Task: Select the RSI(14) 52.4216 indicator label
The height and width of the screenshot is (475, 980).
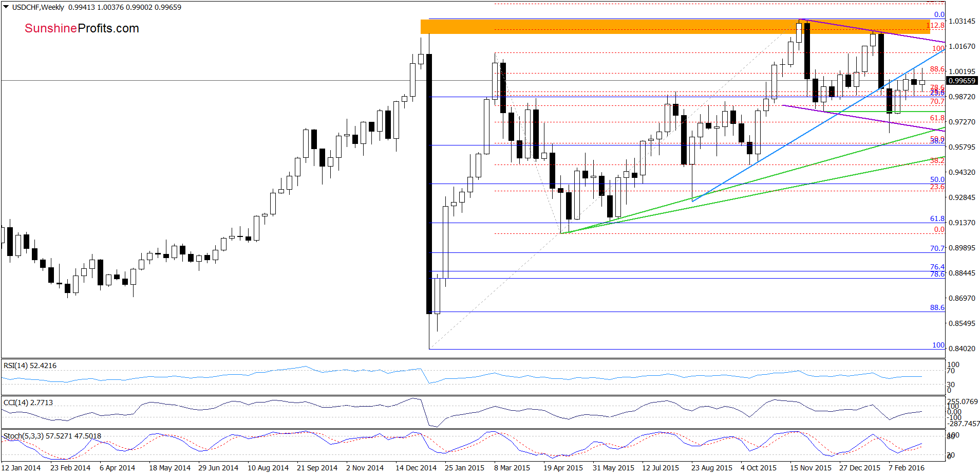Action: pyautogui.click(x=30, y=366)
